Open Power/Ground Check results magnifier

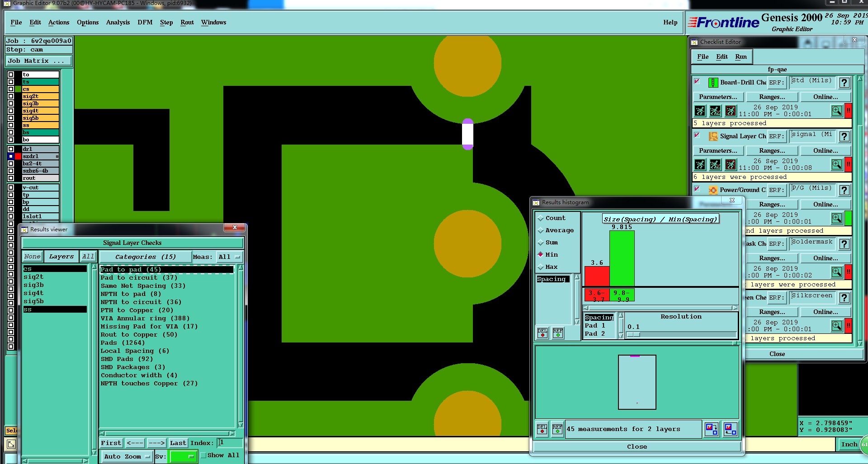[x=837, y=218]
